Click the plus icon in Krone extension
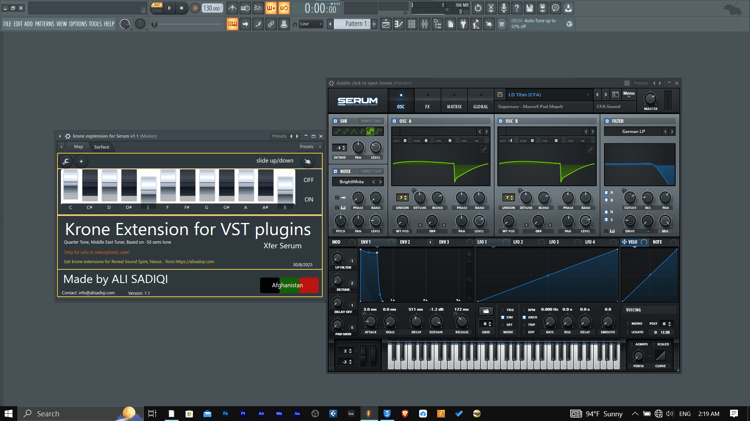The image size is (750, 421). (x=81, y=161)
